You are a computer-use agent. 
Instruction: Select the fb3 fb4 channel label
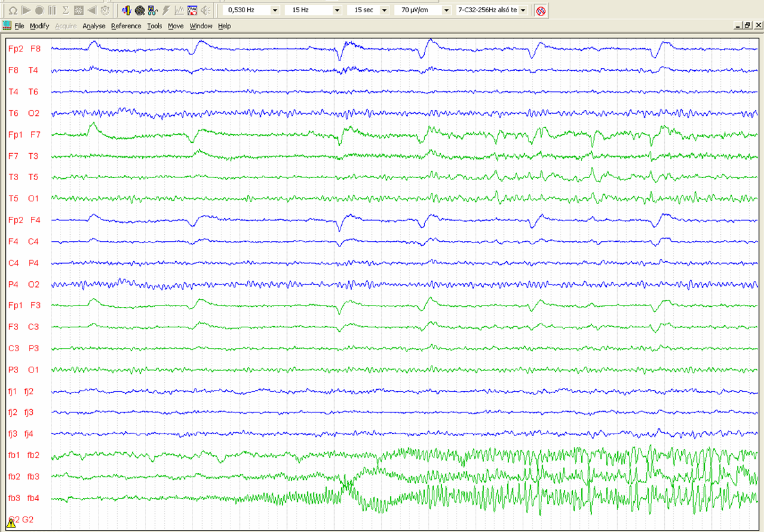click(x=23, y=498)
